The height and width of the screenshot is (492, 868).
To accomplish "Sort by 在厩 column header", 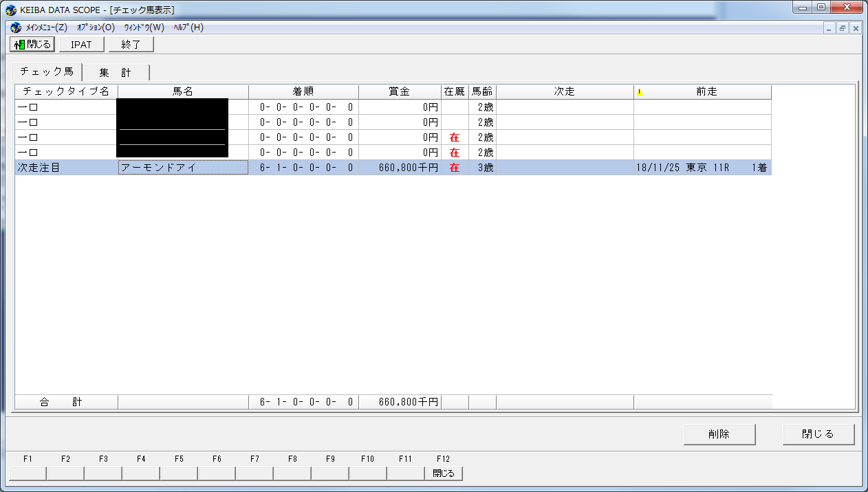I will click(x=455, y=91).
